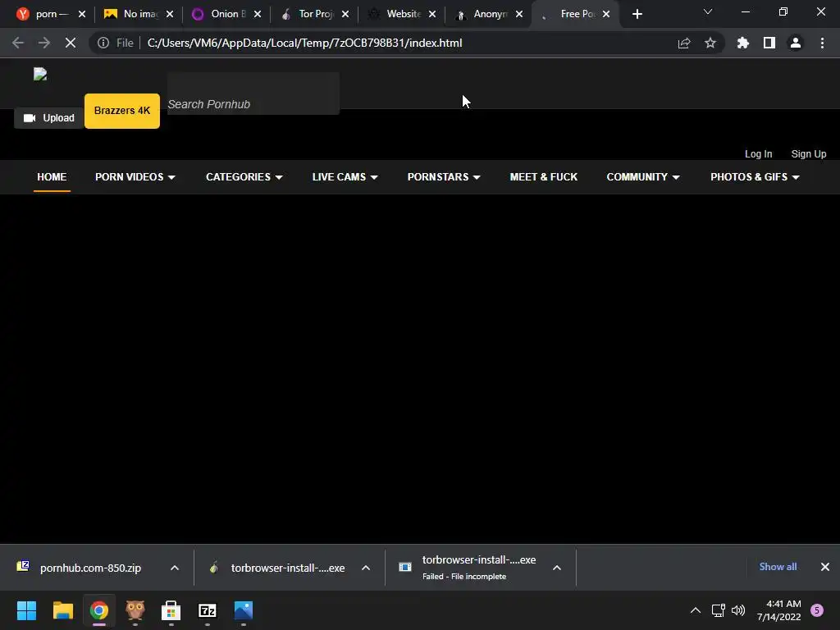This screenshot has width=840, height=630.
Task: Expand options for completed torbrowser-install download
Action: click(x=366, y=568)
